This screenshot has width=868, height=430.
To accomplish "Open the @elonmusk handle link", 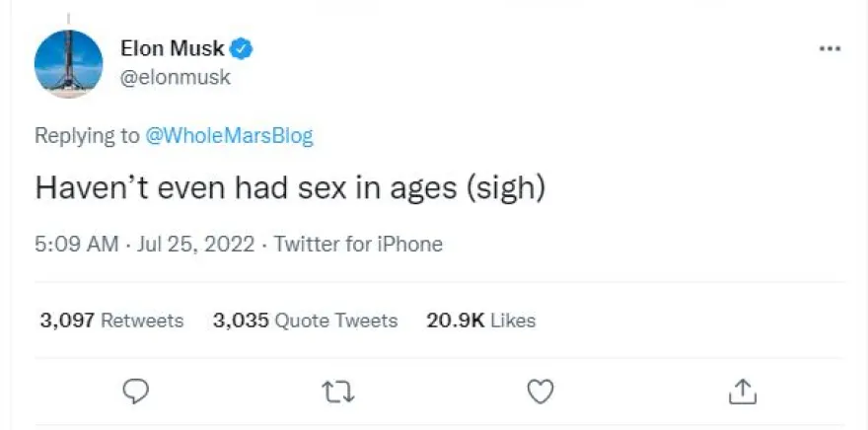I will coord(175,77).
